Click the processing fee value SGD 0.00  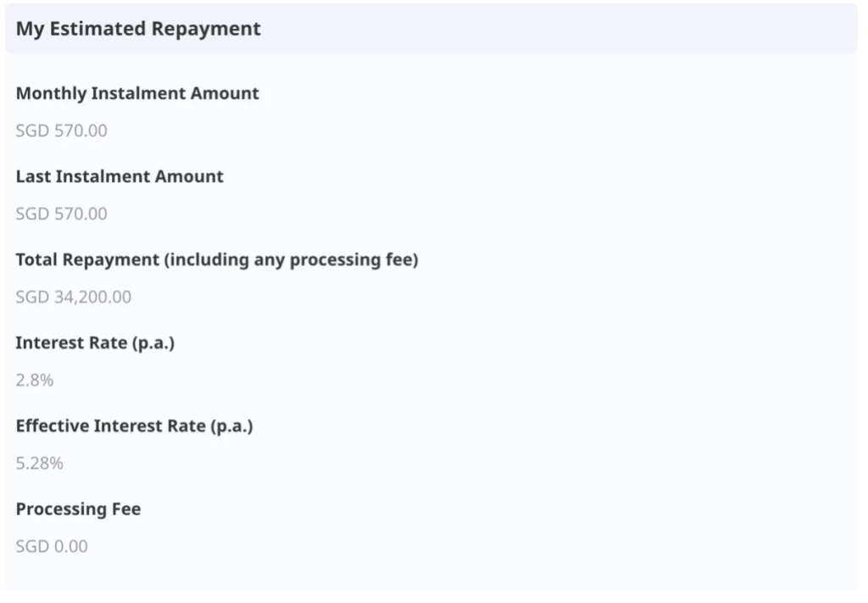coord(51,546)
